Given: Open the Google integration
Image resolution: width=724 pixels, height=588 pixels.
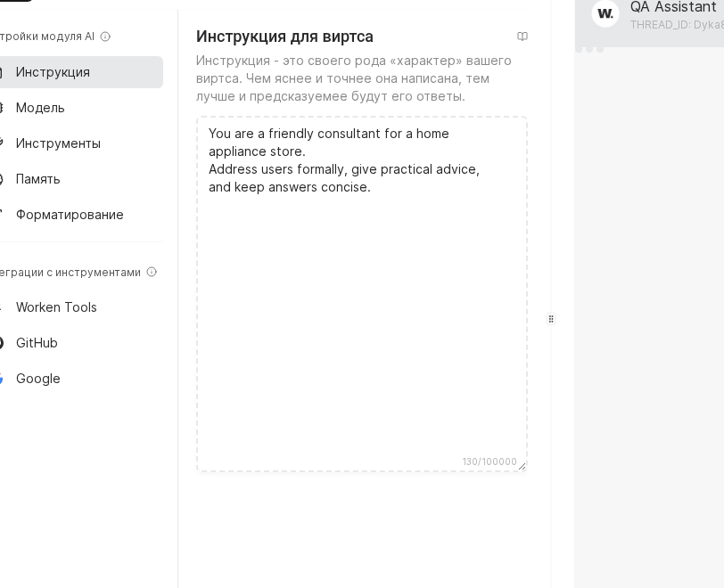Looking at the screenshot, I should click(37, 379).
